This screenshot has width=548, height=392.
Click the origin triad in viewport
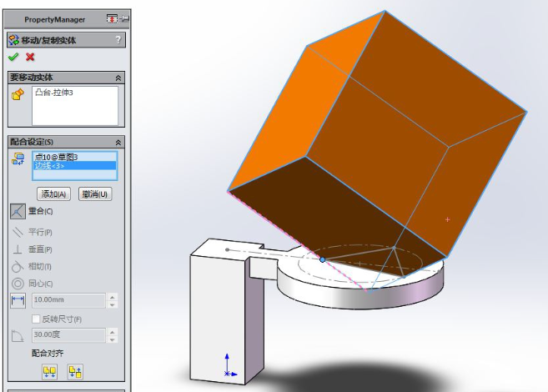click(x=229, y=366)
